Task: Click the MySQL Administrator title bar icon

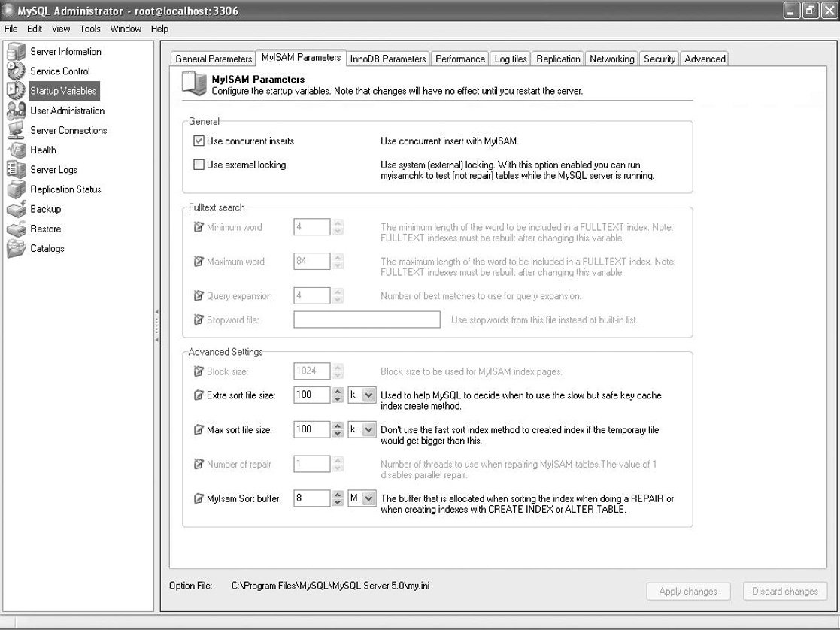Action: [8, 11]
